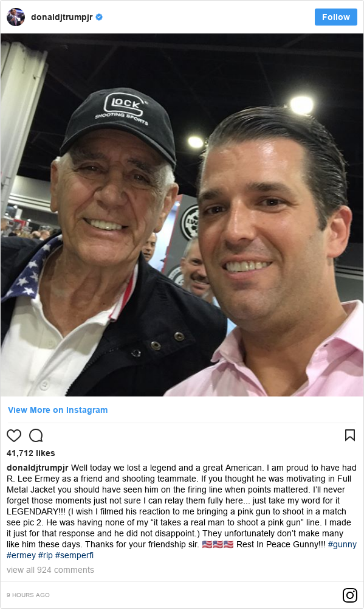This screenshot has height=616, width=364.
Task: Open the selfie photo of two men
Action: coord(182,215)
